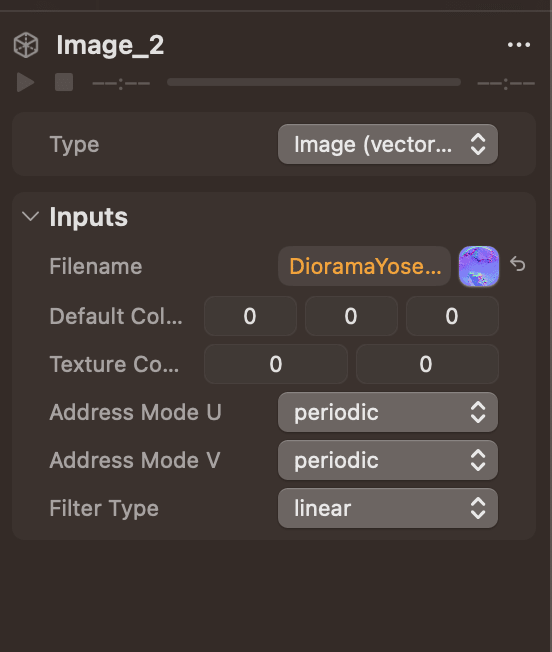Open the Type dropdown showing Image (vector...
Viewport: 552px width, 652px height.
click(388, 144)
